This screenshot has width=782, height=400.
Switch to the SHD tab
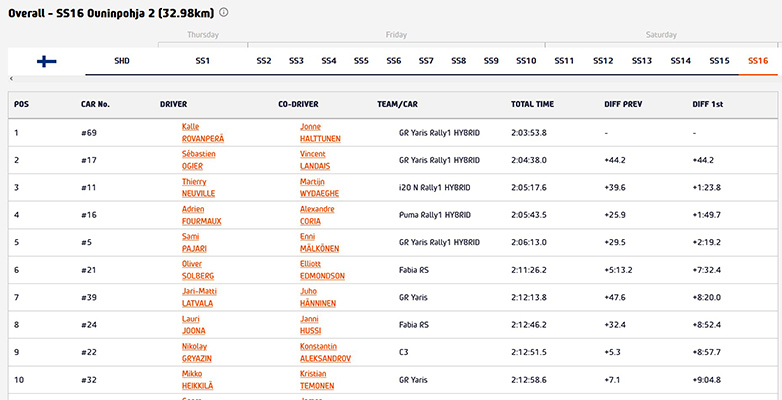[122, 61]
